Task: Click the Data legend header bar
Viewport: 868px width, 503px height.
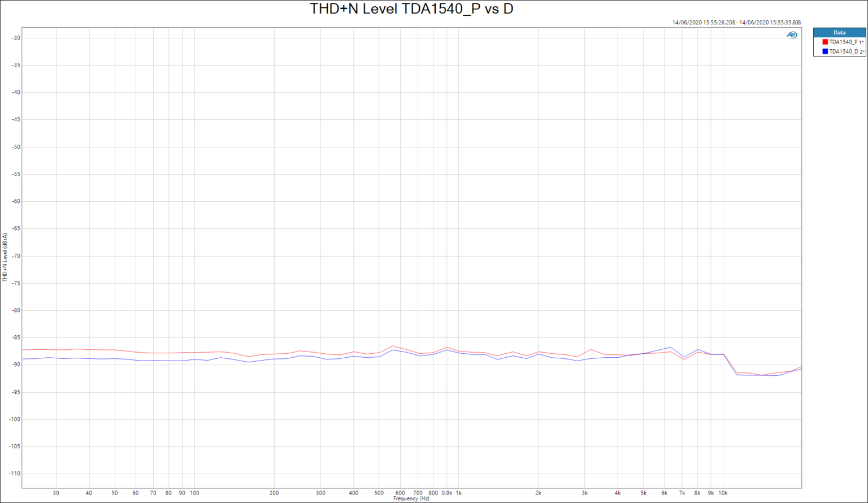Action: [x=839, y=32]
